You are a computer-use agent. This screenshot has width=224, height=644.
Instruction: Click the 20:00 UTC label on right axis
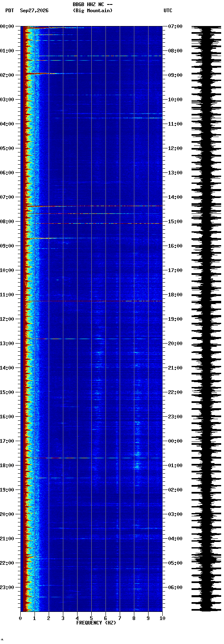tap(175, 344)
